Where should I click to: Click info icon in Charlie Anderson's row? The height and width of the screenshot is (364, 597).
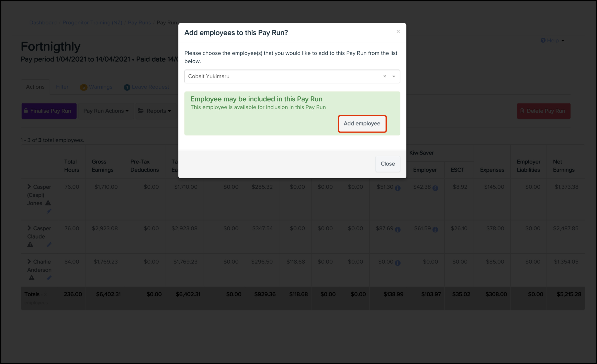tap(398, 263)
